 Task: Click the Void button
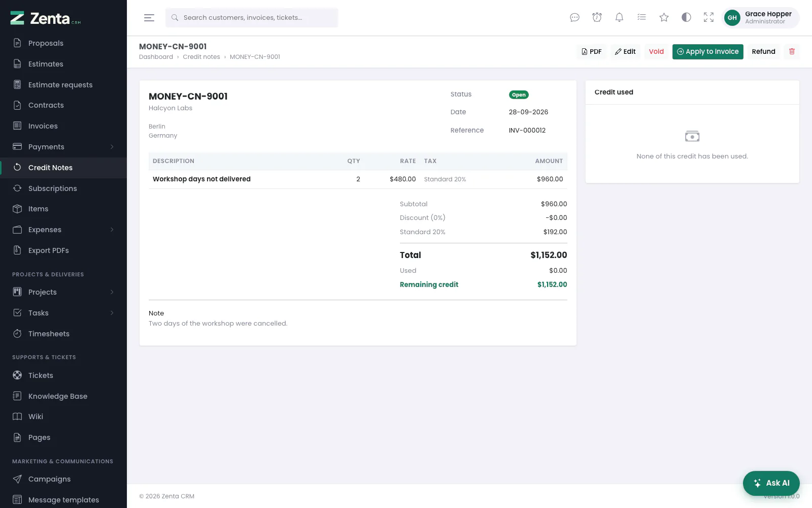656,51
